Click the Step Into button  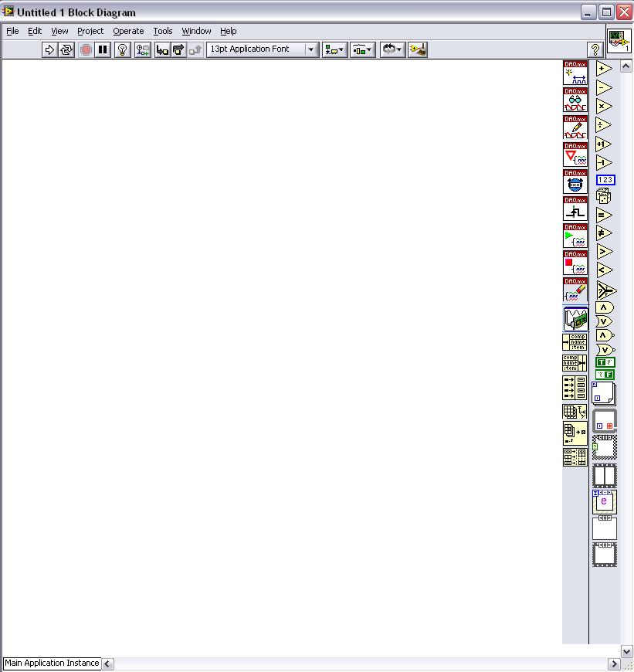pos(162,49)
